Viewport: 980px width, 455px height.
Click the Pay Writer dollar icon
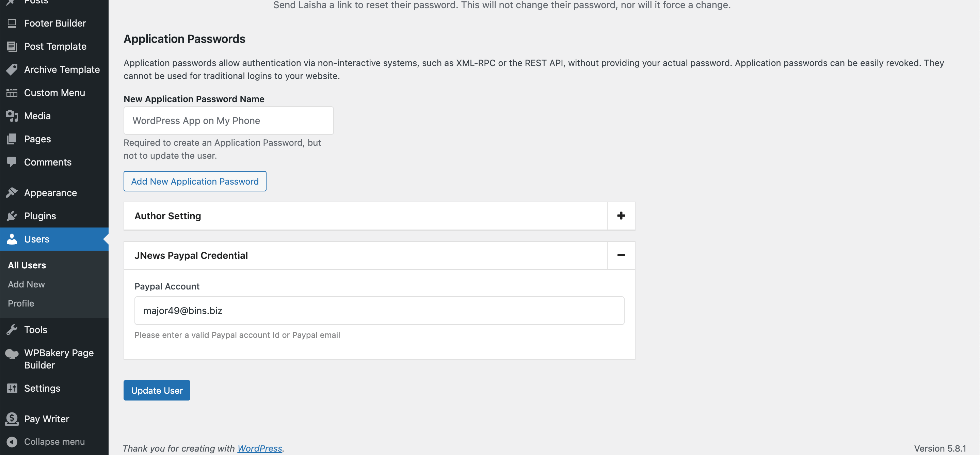pyautogui.click(x=12, y=419)
